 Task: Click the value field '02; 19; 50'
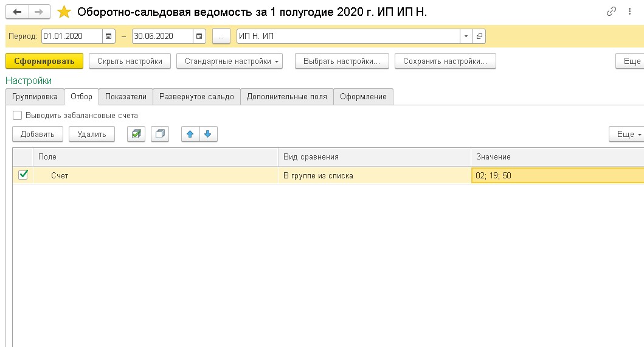coord(556,175)
